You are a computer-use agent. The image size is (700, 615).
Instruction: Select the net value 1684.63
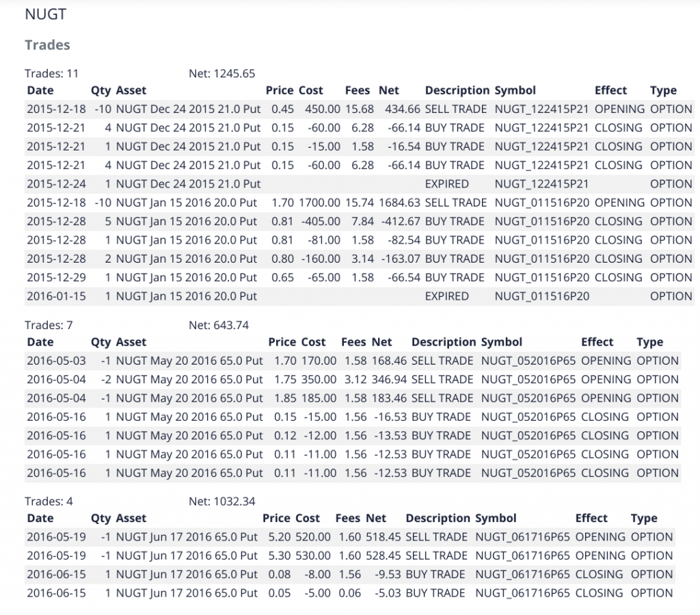399,202
